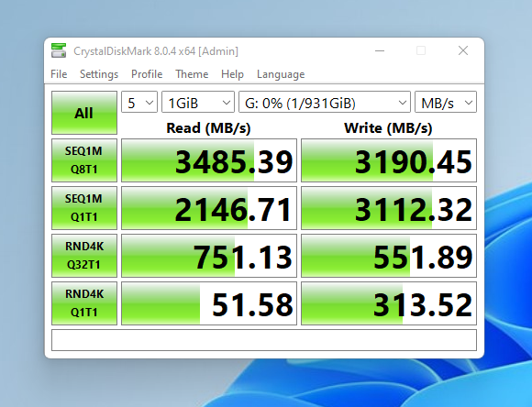Open the Language menu

pyautogui.click(x=281, y=74)
